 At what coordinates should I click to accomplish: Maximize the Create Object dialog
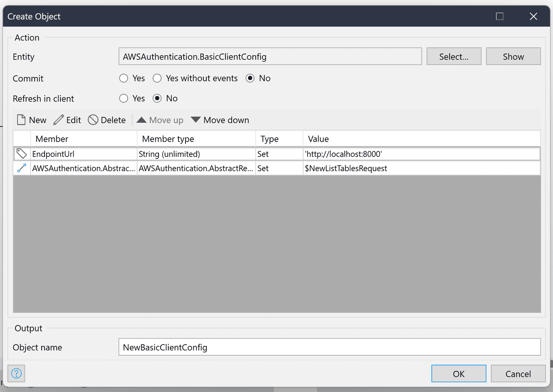pos(500,16)
